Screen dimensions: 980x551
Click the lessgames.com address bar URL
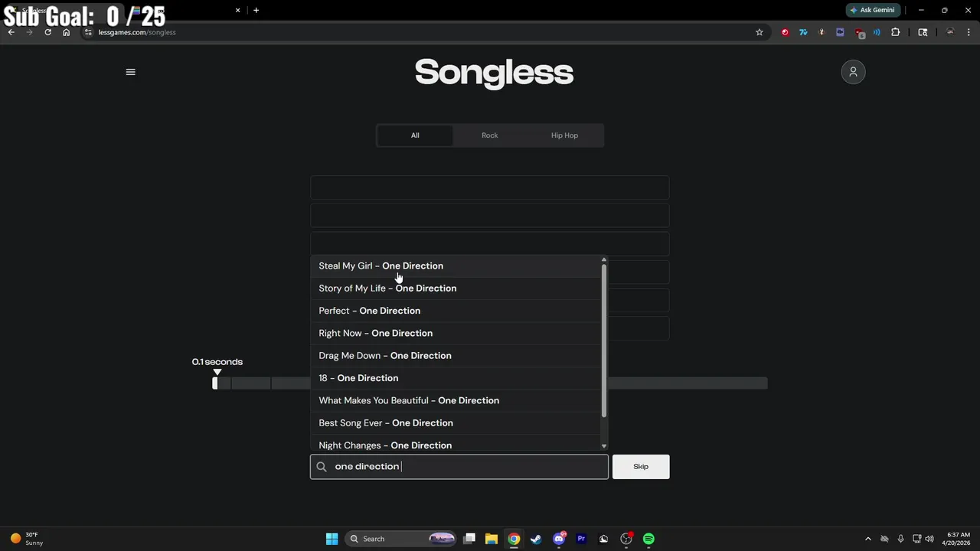137,32
